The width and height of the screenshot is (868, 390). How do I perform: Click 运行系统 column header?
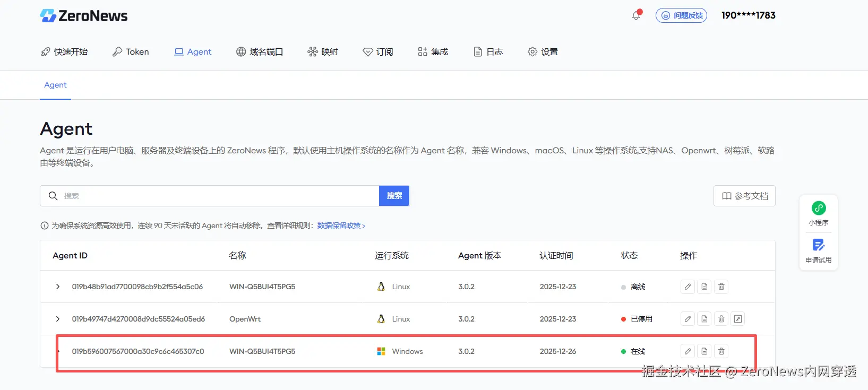pos(392,255)
